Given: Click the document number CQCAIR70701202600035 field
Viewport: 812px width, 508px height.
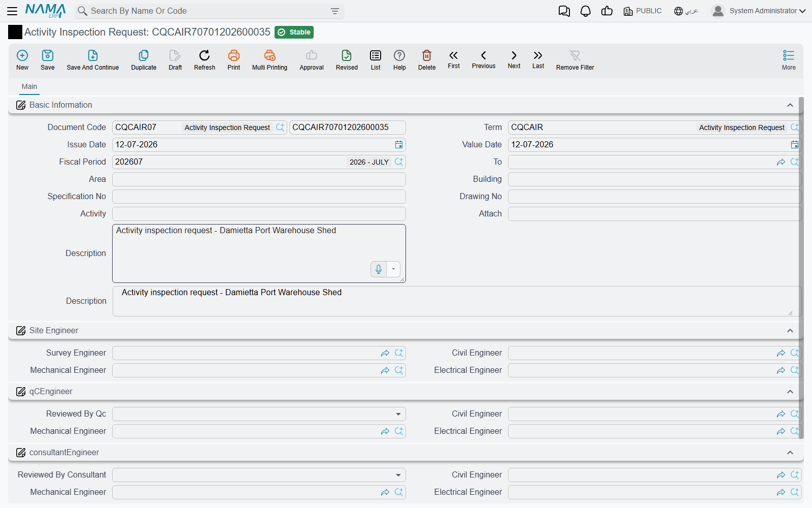Looking at the screenshot, I should (347, 128).
